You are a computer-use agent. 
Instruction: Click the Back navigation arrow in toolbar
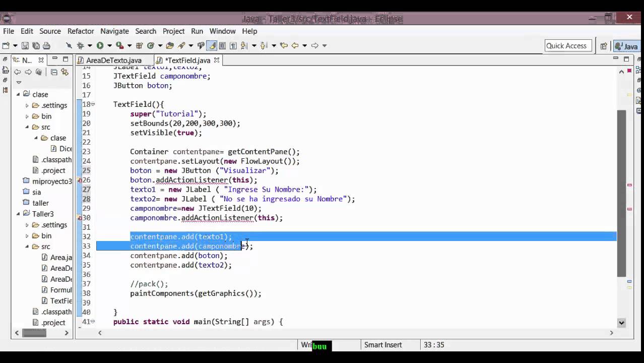pos(295,45)
